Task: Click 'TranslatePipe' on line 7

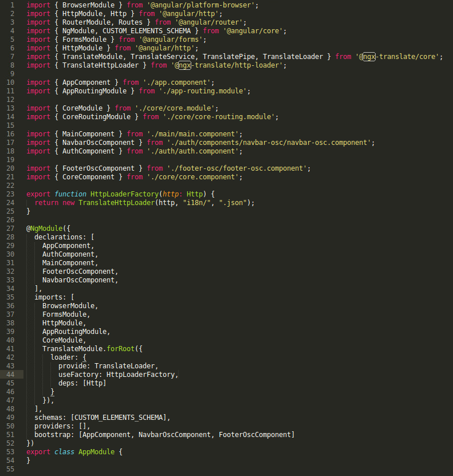Action: pyautogui.click(x=229, y=57)
